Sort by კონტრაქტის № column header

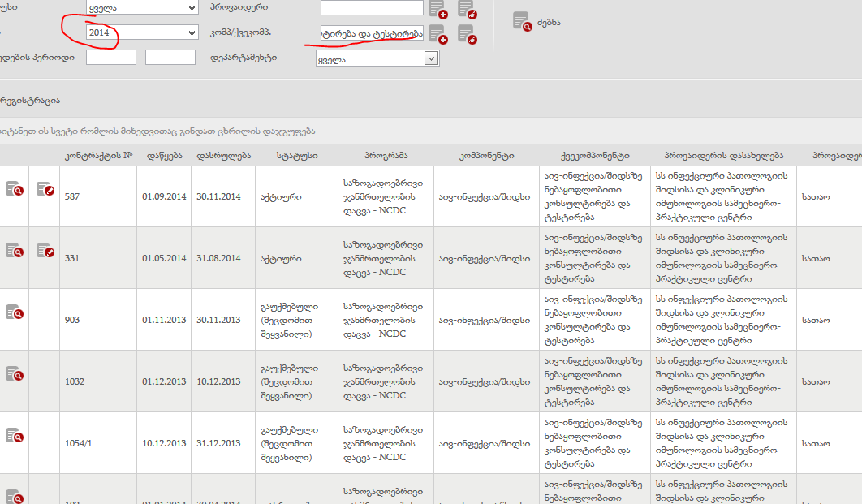(x=97, y=155)
